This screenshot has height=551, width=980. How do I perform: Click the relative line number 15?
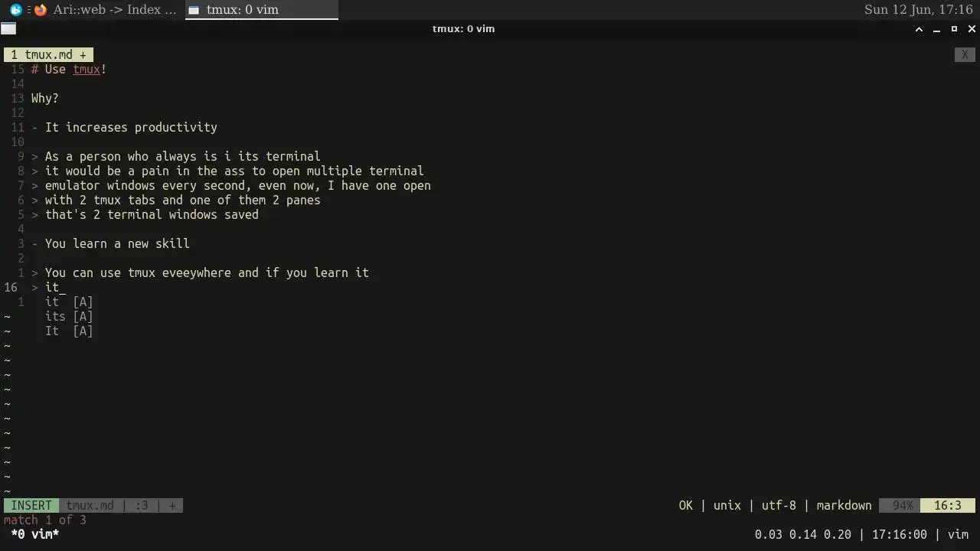18,70
